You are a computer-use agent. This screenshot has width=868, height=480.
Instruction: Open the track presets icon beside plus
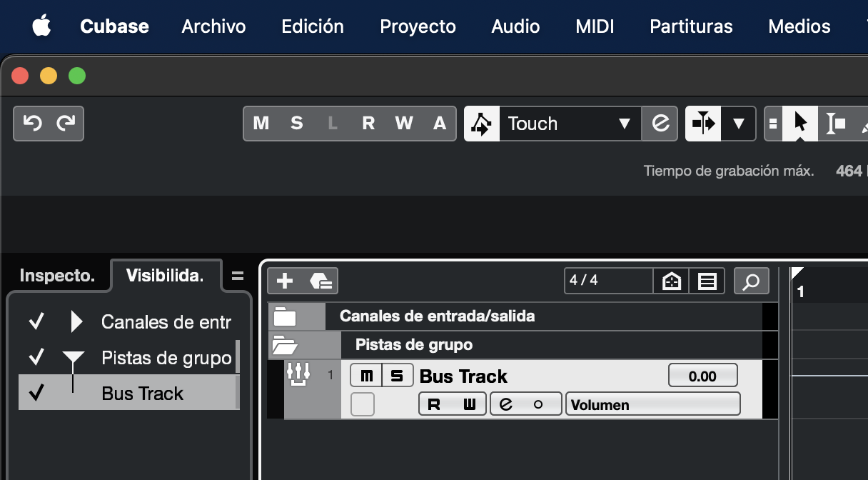click(x=321, y=281)
